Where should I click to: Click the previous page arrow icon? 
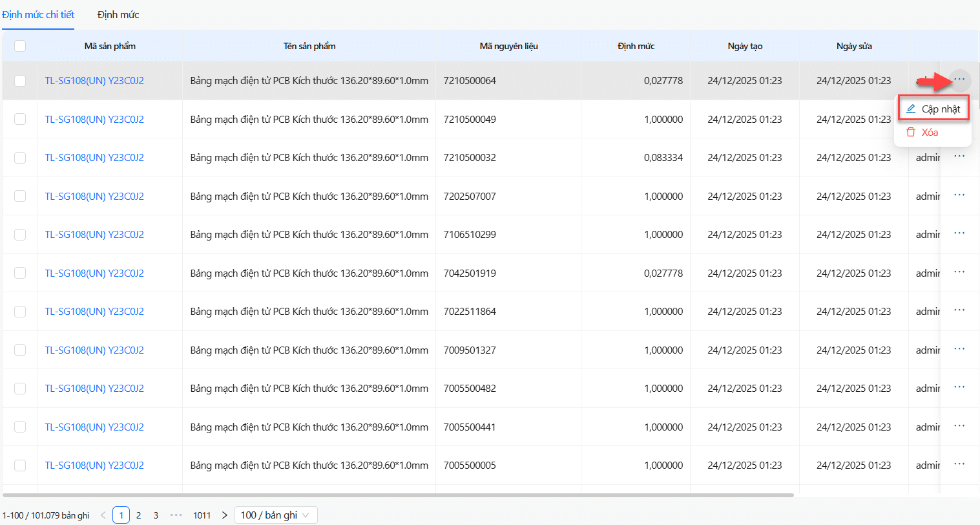103,515
